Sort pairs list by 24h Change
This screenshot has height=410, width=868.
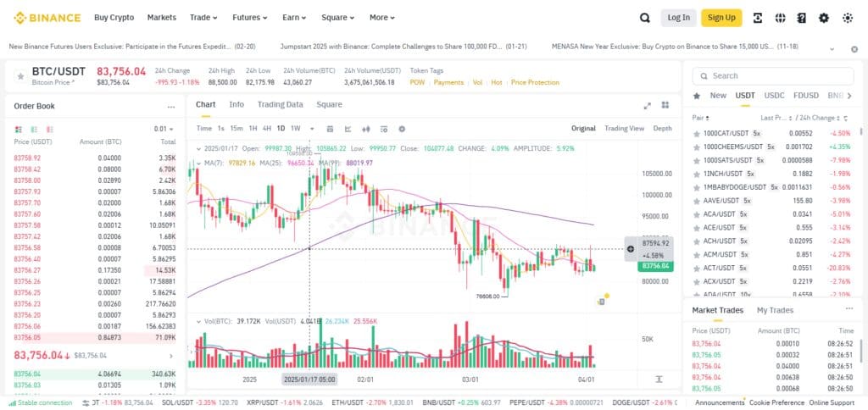pyautogui.click(x=820, y=118)
